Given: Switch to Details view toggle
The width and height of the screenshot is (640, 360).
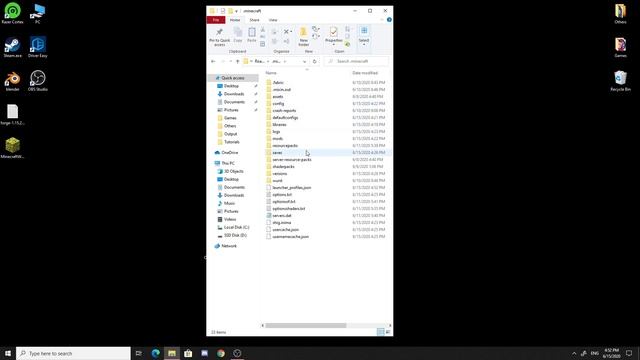Looking at the screenshot, I should (380, 332).
